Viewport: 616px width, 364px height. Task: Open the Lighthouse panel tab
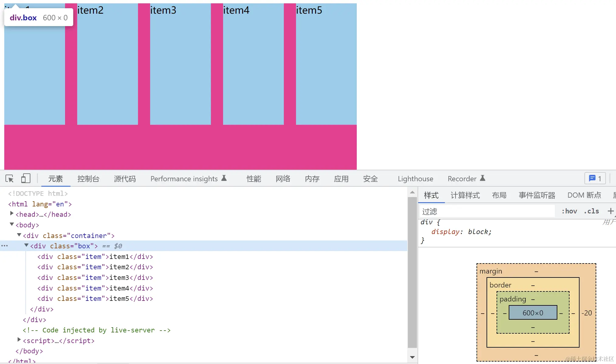[415, 179]
